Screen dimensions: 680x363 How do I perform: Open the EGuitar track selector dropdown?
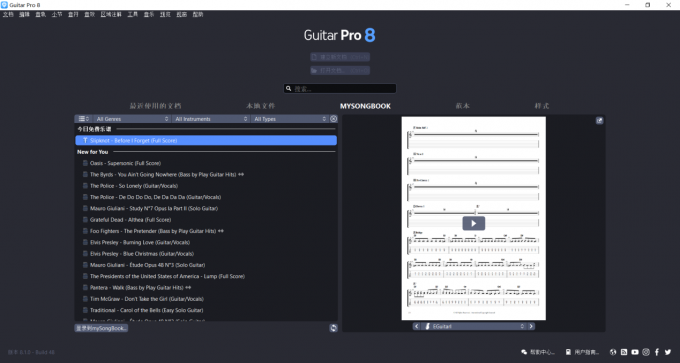[x=474, y=326]
